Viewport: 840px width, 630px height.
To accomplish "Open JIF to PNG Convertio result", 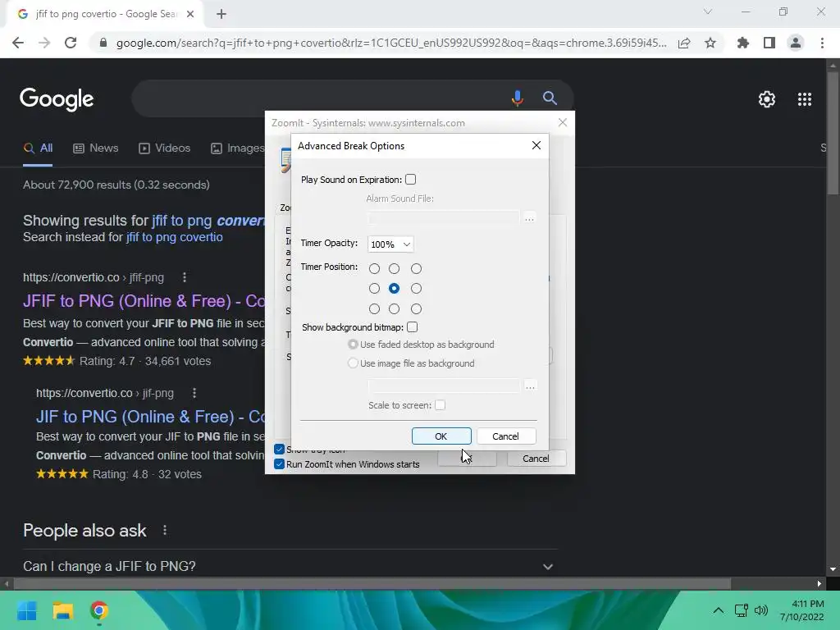I will [x=150, y=417].
